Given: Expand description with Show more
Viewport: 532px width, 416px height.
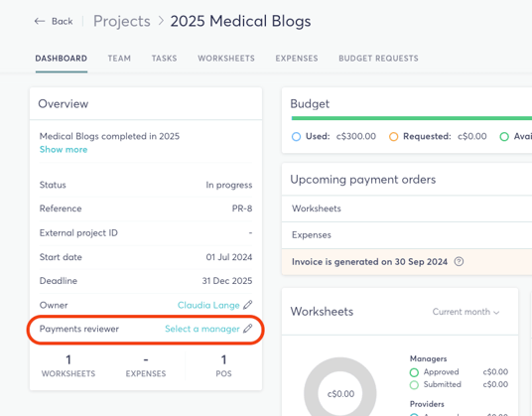Looking at the screenshot, I should pos(64,150).
